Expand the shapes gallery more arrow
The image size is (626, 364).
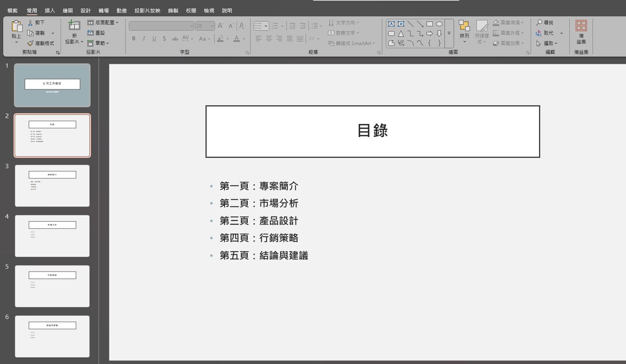click(449, 33)
